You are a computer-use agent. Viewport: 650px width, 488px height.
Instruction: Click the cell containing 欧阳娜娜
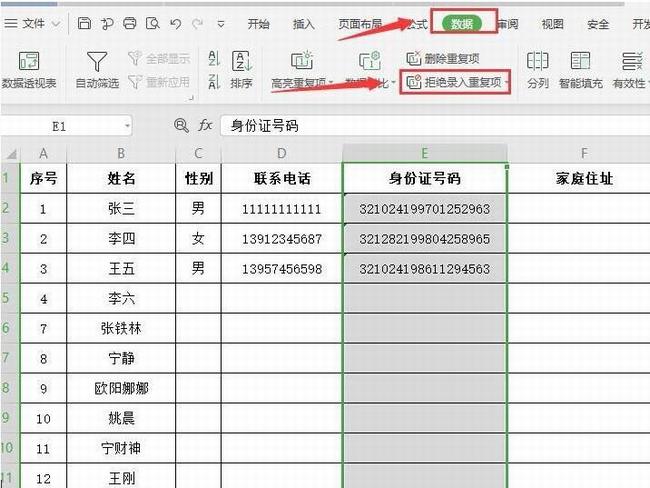point(121,388)
